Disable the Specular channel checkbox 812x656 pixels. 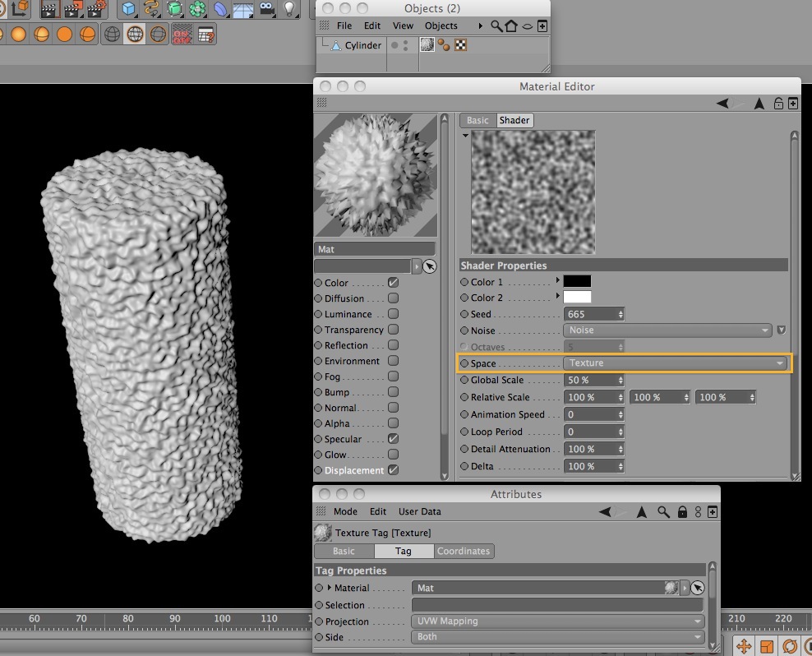pyautogui.click(x=394, y=439)
